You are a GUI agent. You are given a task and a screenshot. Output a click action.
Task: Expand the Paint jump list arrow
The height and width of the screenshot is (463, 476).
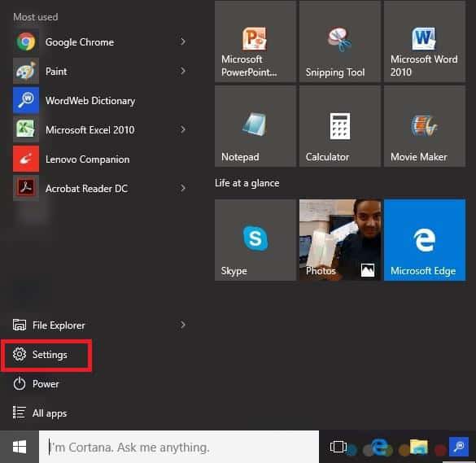[183, 71]
